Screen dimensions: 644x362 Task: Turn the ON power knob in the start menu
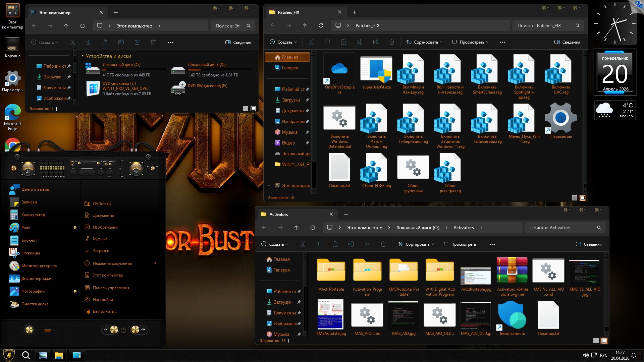coord(114,329)
